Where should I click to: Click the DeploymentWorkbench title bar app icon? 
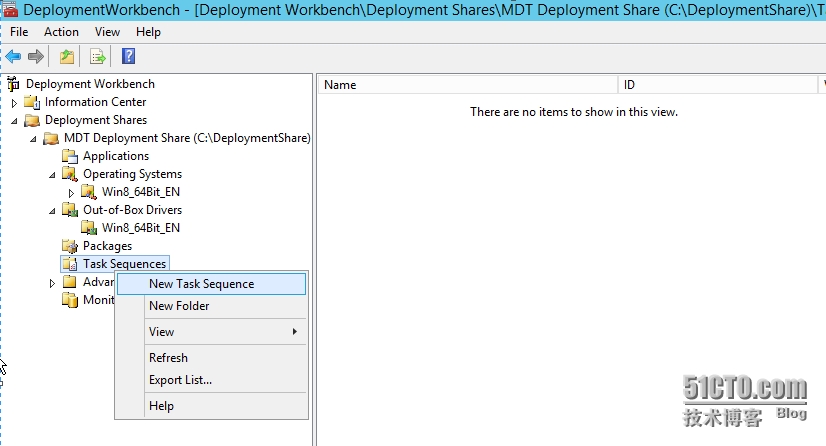coord(10,9)
